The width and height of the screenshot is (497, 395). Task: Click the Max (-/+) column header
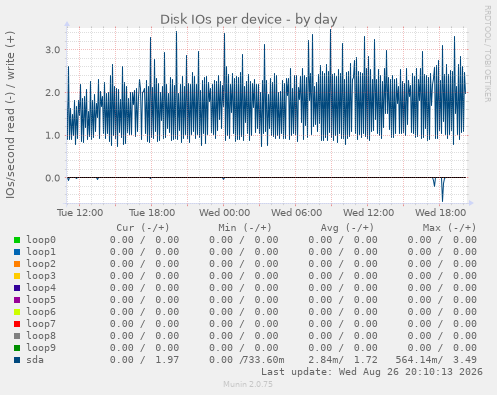point(449,228)
